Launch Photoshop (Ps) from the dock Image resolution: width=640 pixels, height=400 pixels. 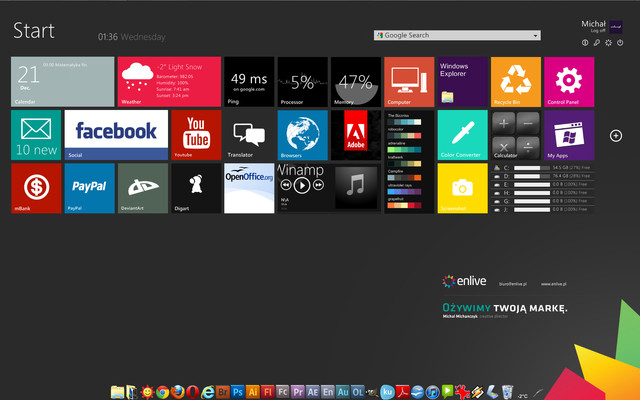(x=238, y=392)
